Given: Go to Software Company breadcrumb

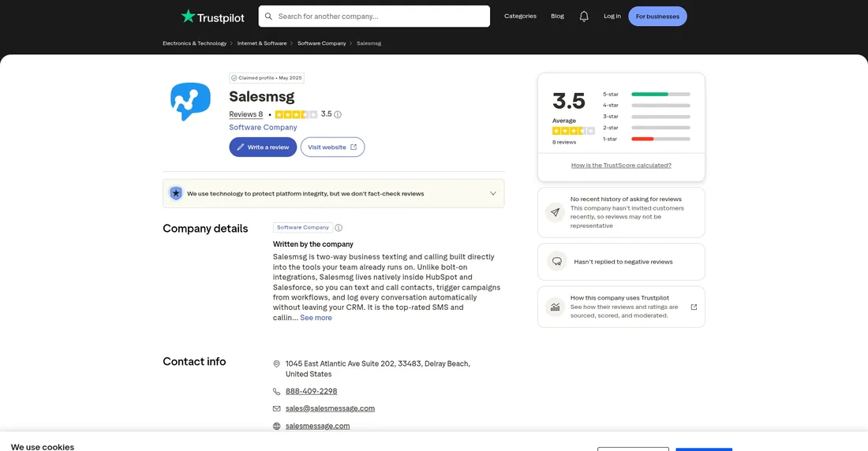Looking at the screenshot, I should coord(322,43).
